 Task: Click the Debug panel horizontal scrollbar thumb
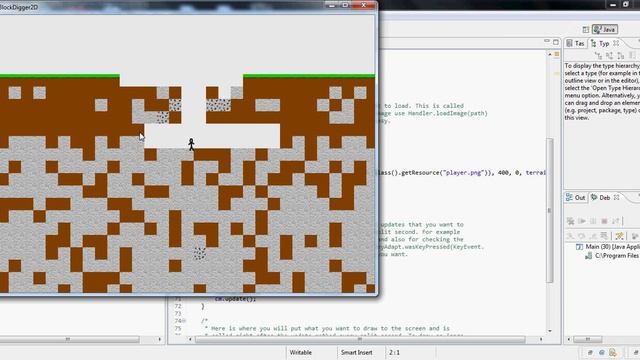(587, 339)
